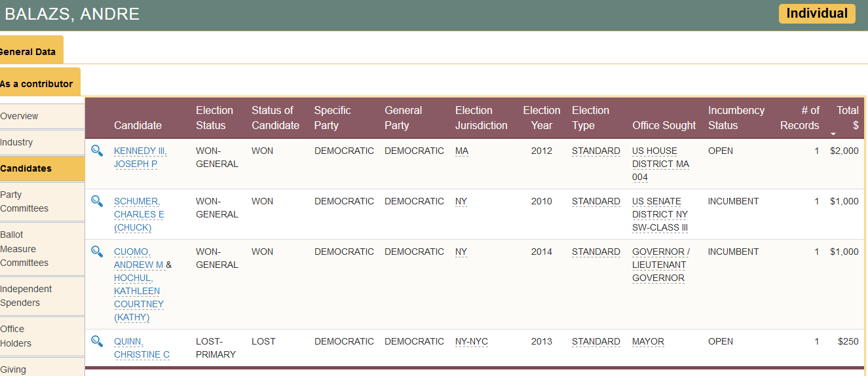Click the 2012 election year cell
Screen dimensions: 868x376
(542, 151)
